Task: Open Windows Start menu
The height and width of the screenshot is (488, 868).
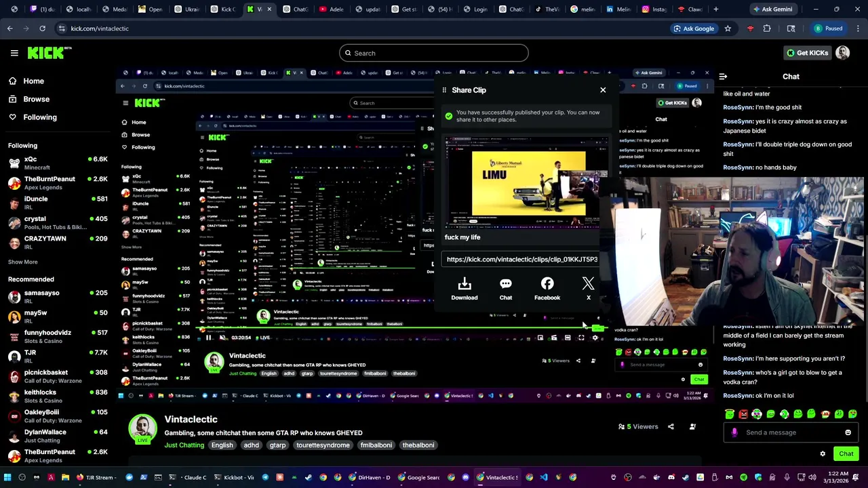Action: point(7,477)
